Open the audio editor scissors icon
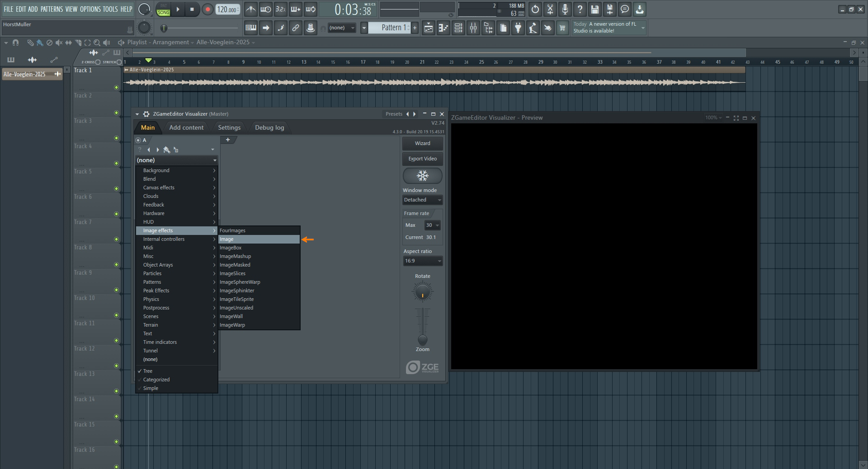 tap(550, 9)
